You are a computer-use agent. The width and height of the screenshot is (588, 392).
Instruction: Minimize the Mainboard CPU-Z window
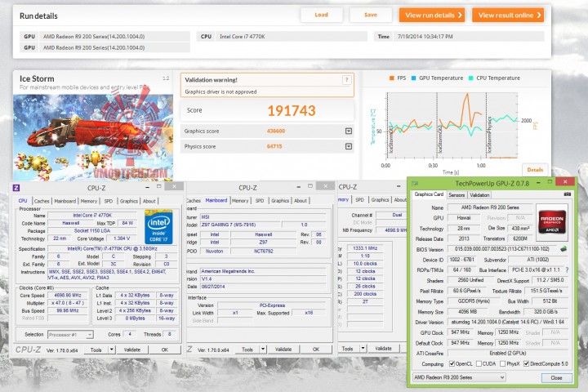[299, 186]
